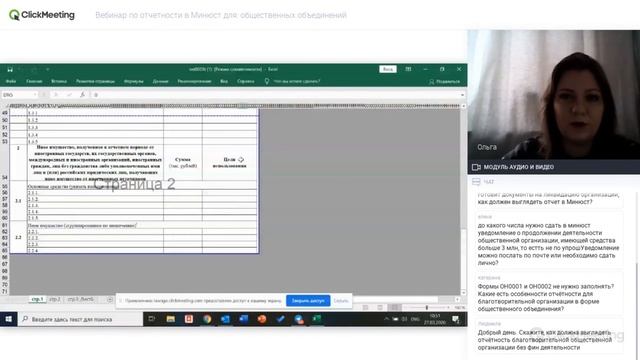Click the webinar title text
Viewport: 640px width, 360px height.
(x=221, y=15)
